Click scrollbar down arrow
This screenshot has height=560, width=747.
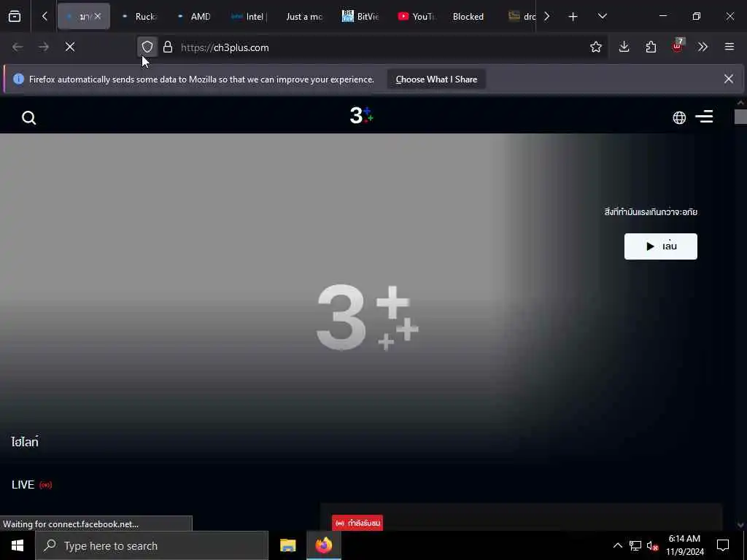pos(740,525)
